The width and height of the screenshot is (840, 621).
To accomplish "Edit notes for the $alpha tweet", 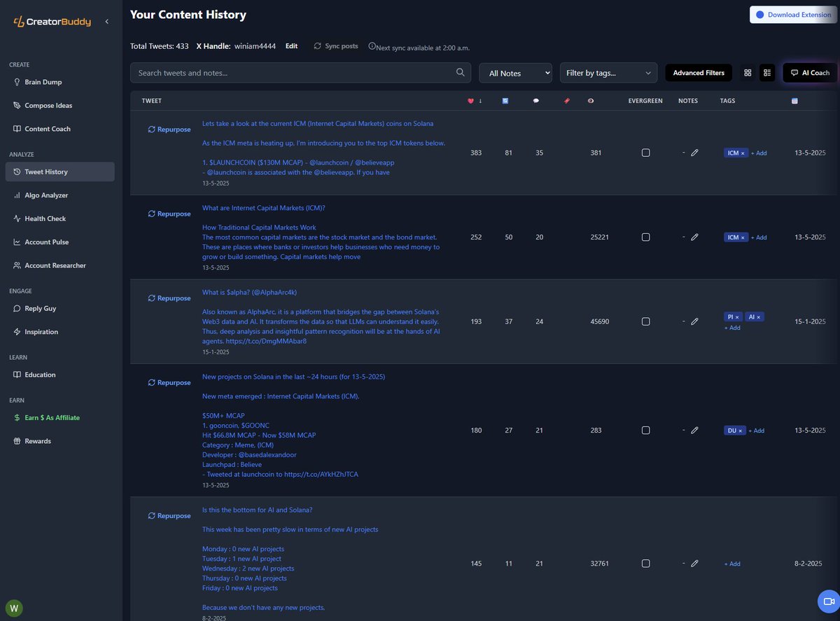I will (x=694, y=321).
